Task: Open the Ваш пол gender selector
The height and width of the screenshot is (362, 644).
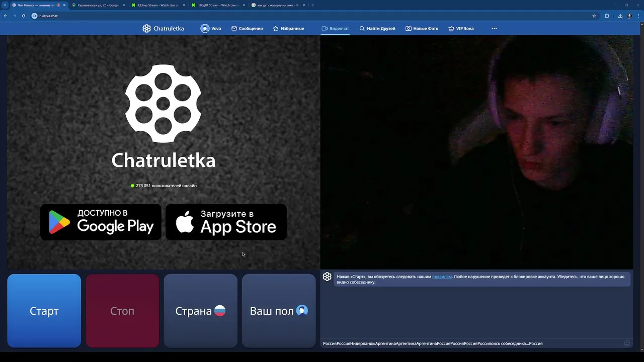Action: pyautogui.click(x=279, y=311)
